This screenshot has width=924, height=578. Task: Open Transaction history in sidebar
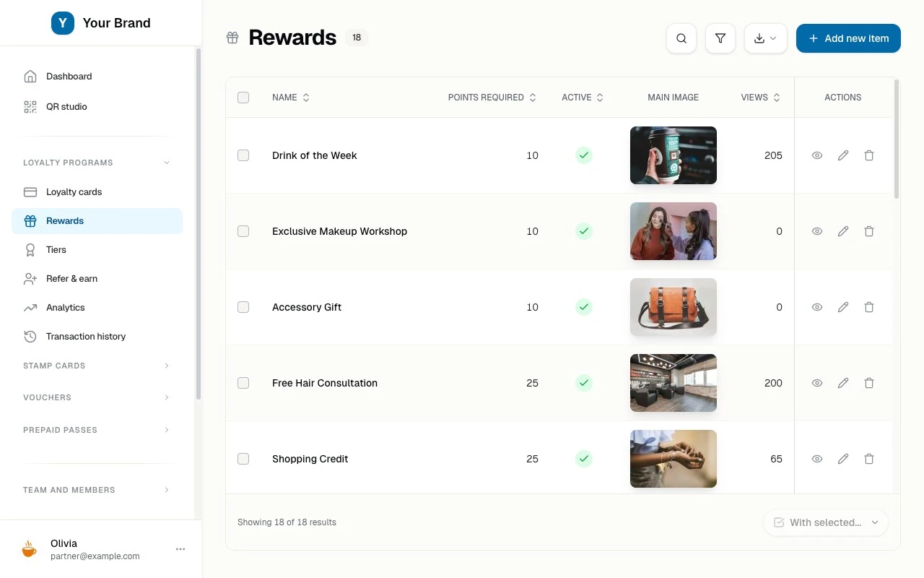coord(97,337)
